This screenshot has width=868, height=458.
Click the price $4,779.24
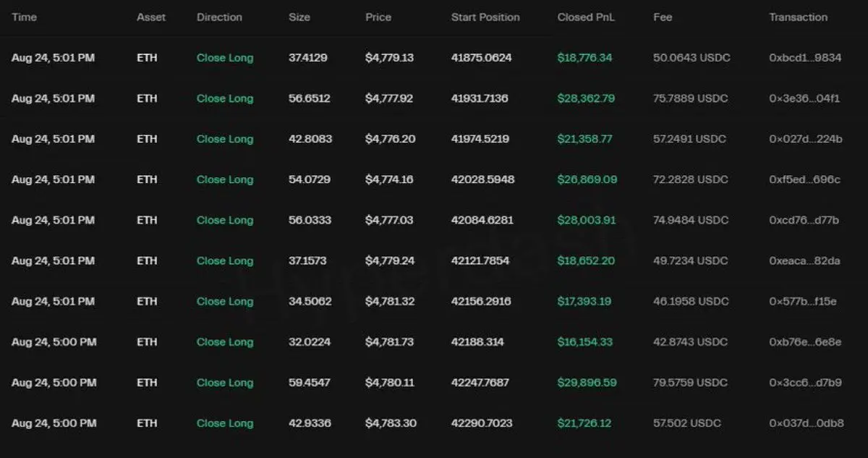(x=390, y=260)
